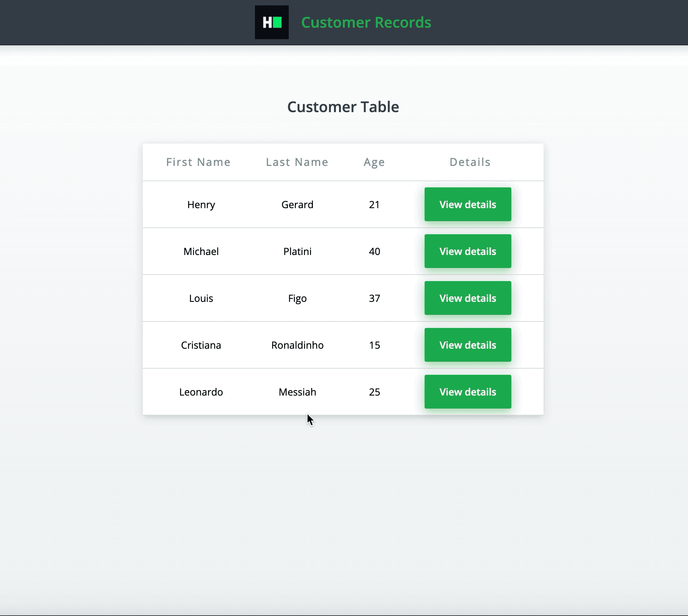View details for Henry Gerard
The height and width of the screenshot is (616, 688).
tap(468, 204)
